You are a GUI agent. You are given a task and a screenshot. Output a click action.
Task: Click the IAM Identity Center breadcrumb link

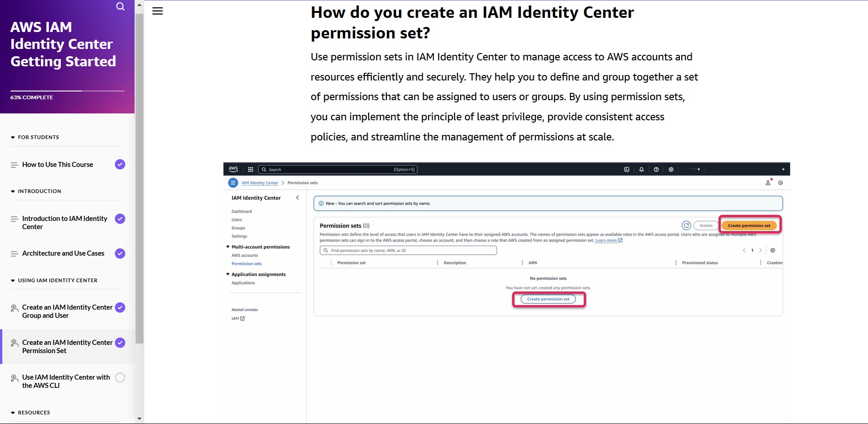click(x=260, y=183)
